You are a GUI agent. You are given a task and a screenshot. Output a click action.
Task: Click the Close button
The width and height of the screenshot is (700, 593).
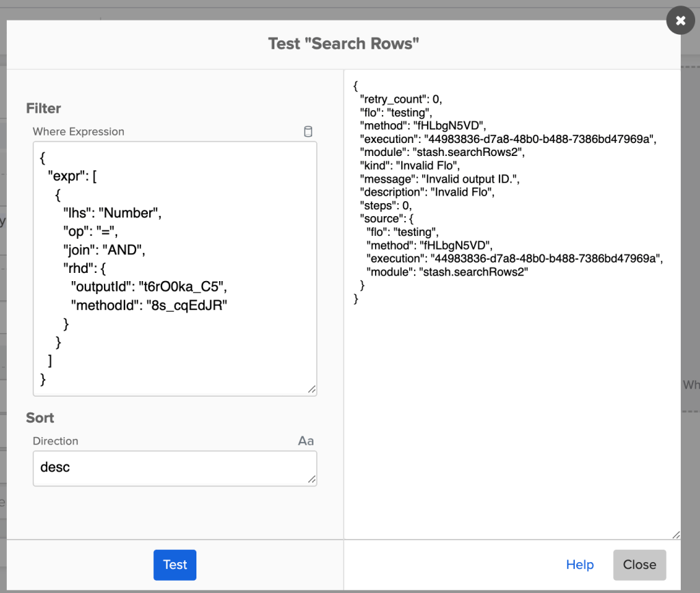[638, 564]
